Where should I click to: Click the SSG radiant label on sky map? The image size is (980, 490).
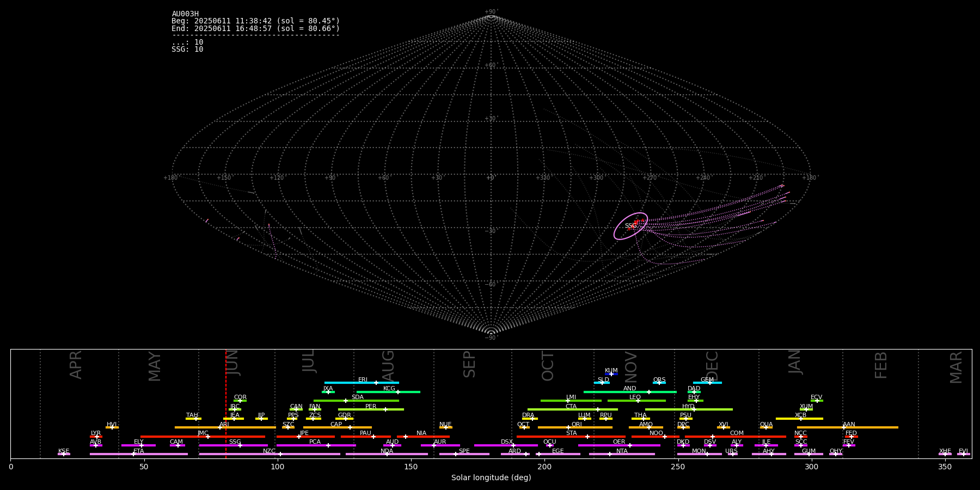(630, 226)
